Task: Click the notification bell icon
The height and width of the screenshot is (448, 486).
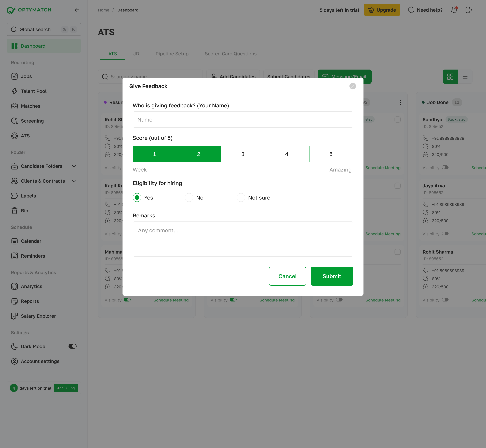Action: click(454, 10)
